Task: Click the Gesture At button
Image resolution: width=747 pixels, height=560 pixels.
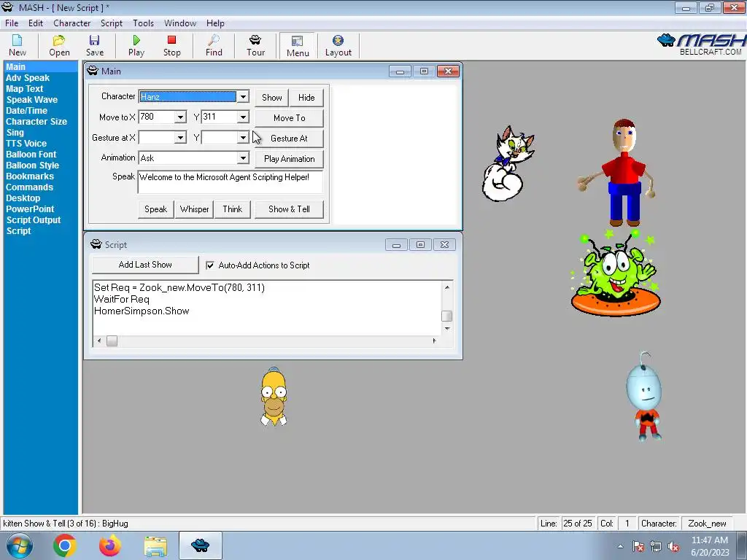Action: pyautogui.click(x=289, y=139)
